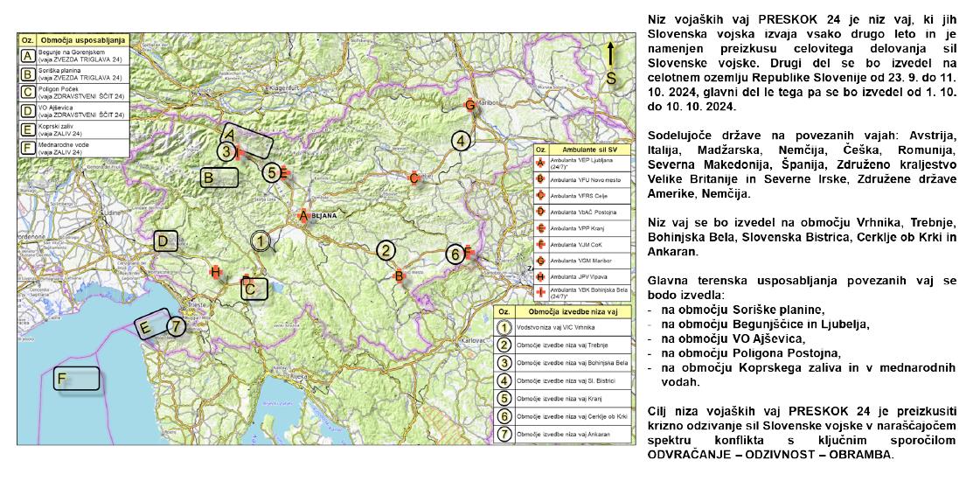This screenshot has width=980, height=488.
Task: Click red ambulance cross G at Maribor
Action: point(469,105)
